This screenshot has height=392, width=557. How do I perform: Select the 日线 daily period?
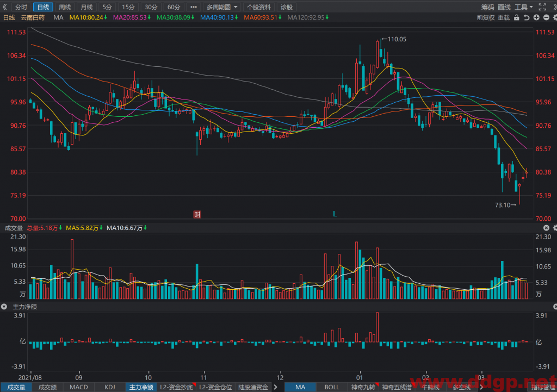tap(43, 7)
